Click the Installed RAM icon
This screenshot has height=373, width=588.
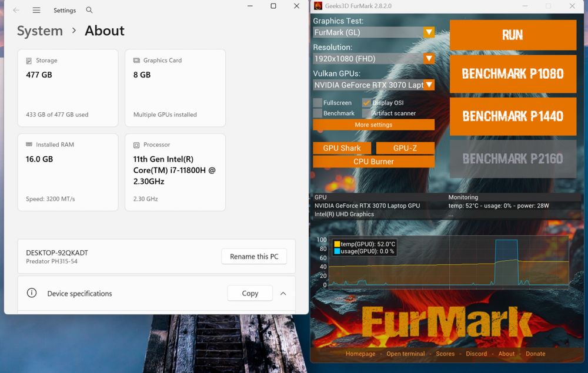(x=29, y=145)
